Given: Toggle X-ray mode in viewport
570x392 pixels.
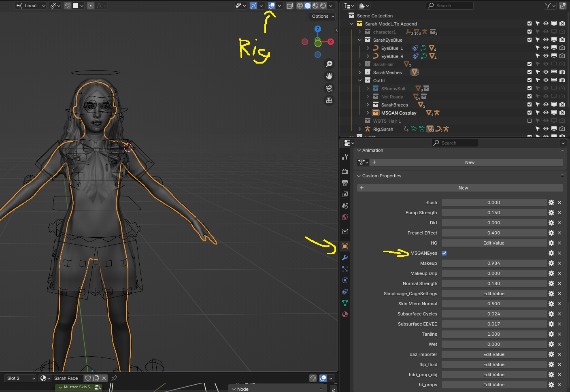Looking at the screenshot, I should pyautogui.click(x=290, y=6).
